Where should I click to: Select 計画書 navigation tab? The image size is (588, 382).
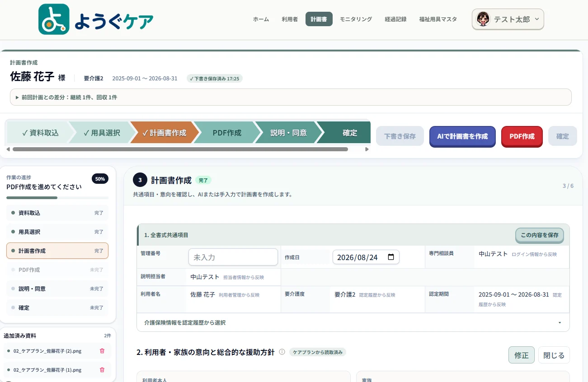coord(319,19)
